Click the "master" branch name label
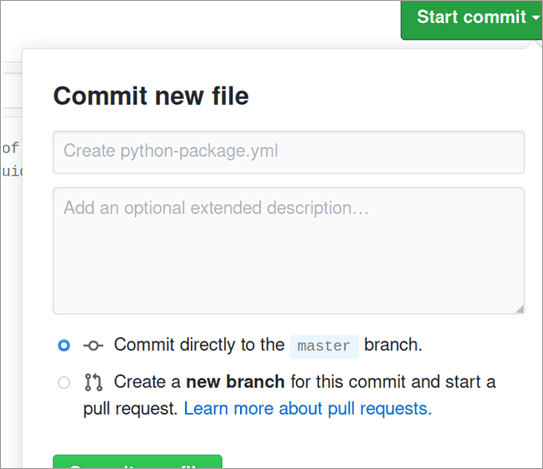Viewport: 543px width, 469px height. tap(324, 346)
